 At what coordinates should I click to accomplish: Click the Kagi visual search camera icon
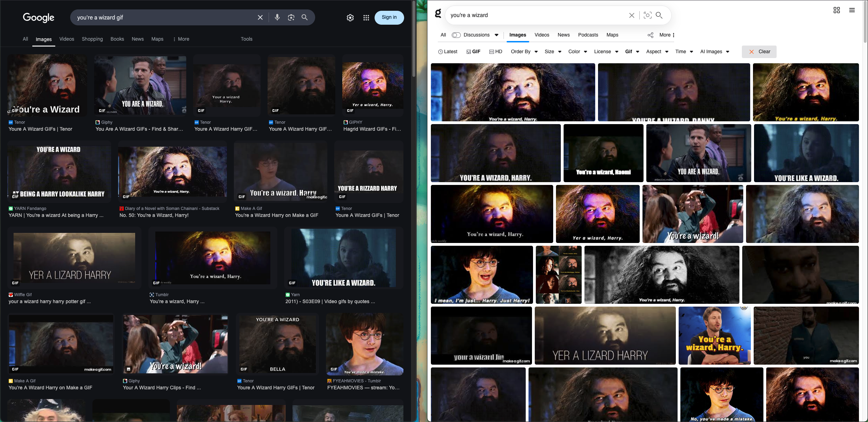647,15
